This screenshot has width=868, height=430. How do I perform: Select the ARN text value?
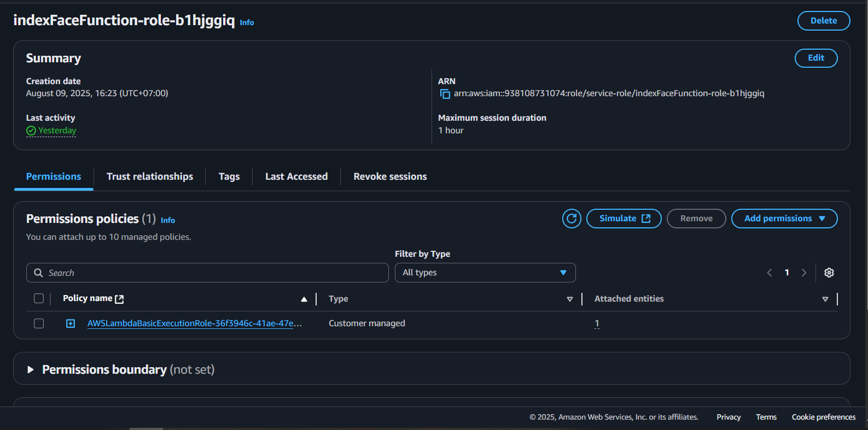pos(609,93)
